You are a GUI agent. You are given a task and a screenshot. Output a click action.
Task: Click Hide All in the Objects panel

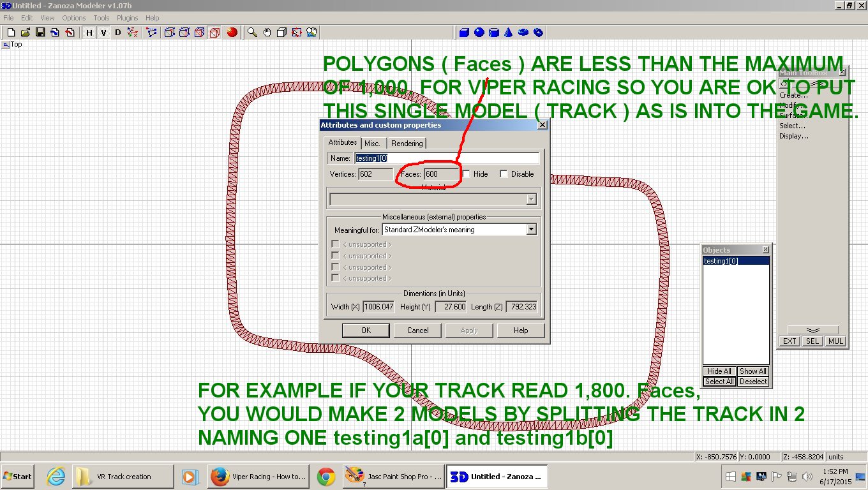point(719,371)
